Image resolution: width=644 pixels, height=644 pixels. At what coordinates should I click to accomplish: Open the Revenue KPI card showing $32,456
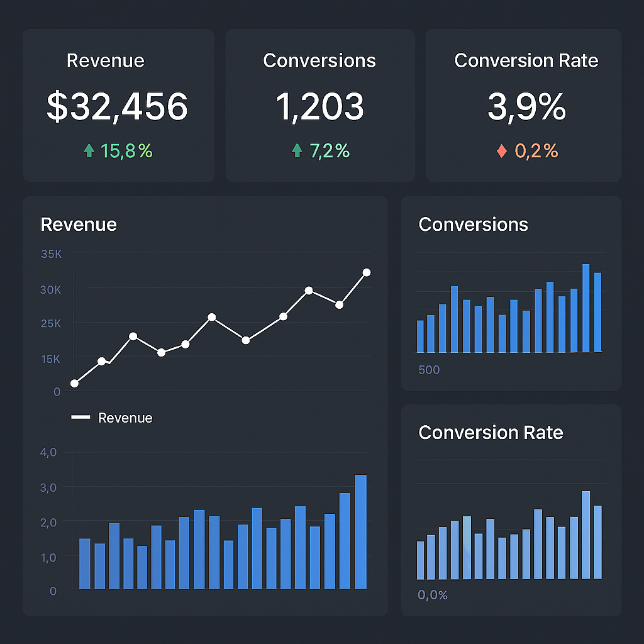pyautogui.click(x=118, y=106)
